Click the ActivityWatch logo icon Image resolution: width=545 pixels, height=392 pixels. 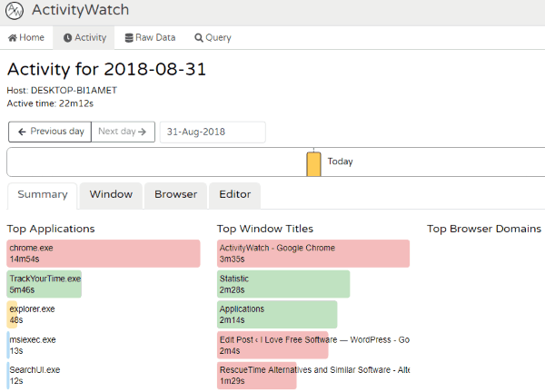(15, 10)
